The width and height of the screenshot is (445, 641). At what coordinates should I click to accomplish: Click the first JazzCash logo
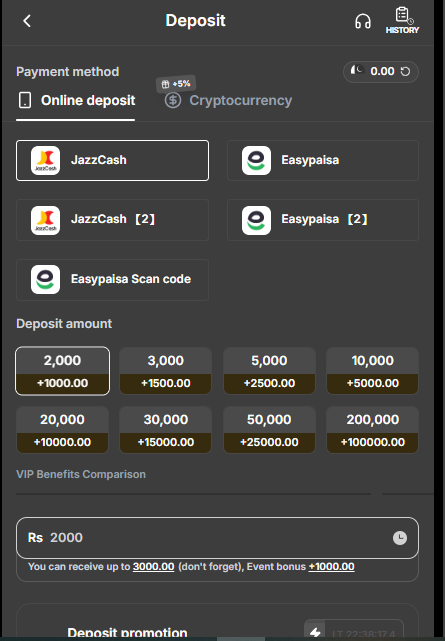pos(45,160)
